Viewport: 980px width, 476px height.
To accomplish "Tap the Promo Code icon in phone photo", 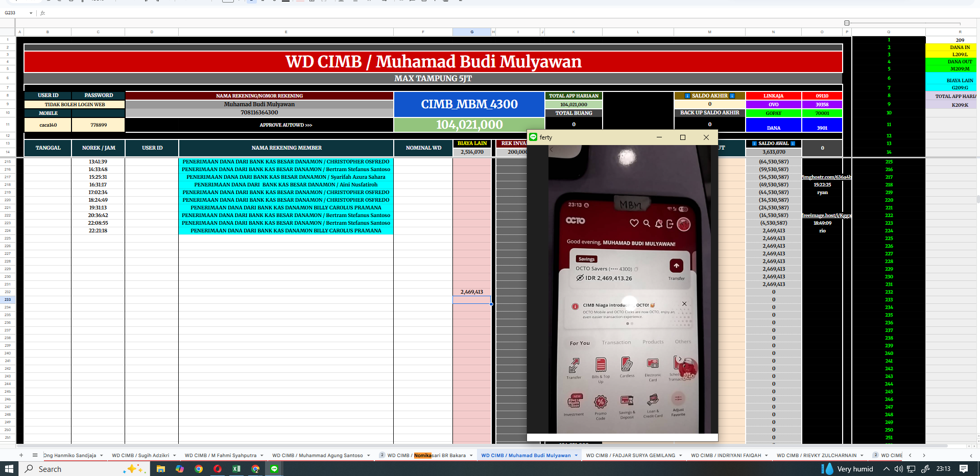I will pos(601,401).
